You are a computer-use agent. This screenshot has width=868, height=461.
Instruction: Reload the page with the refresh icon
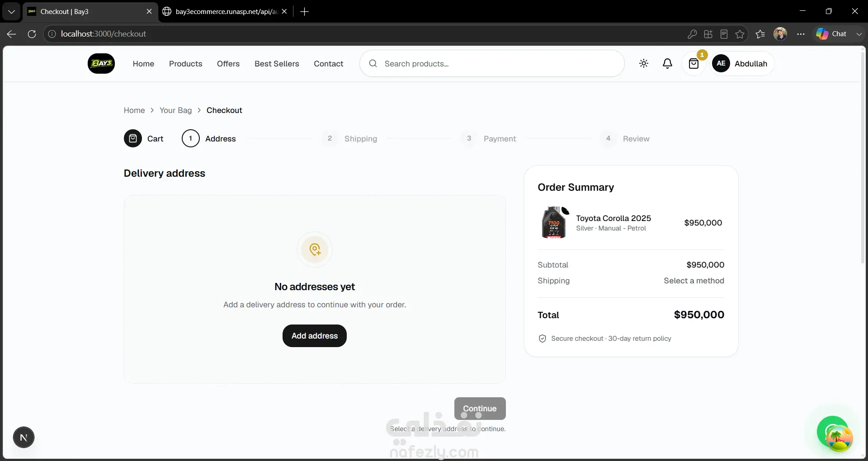tap(32, 34)
